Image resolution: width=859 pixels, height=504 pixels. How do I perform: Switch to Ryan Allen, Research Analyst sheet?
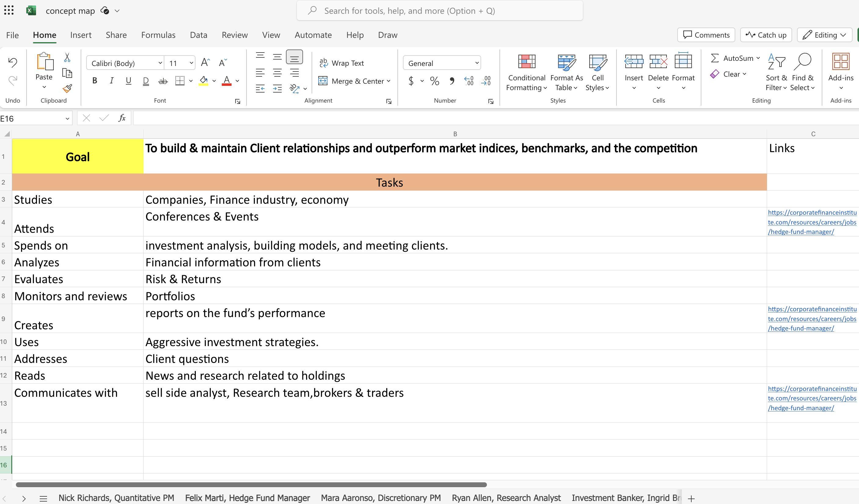(x=506, y=498)
